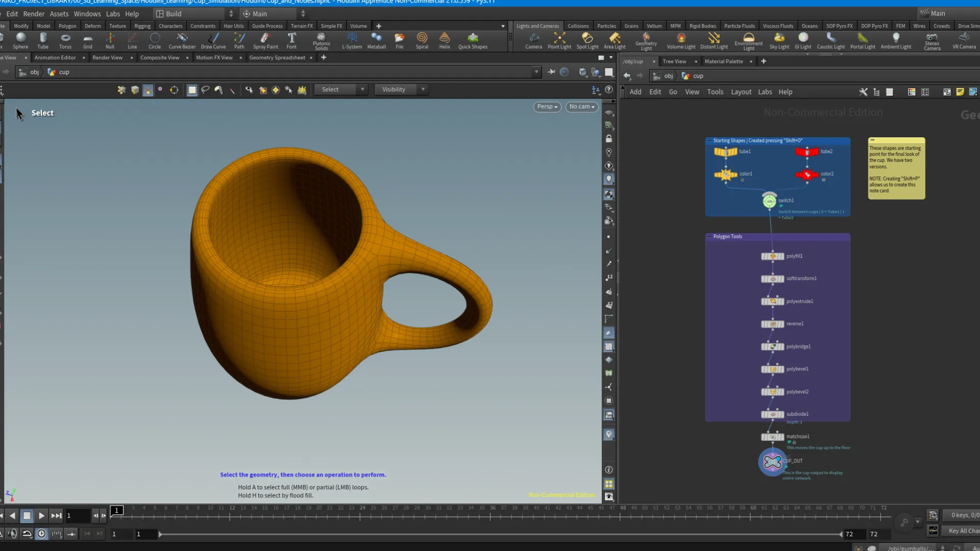This screenshot has width=980, height=551.
Task: Toggle the bypass flag on the subdivide1 node
Action: (x=764, y=414)
